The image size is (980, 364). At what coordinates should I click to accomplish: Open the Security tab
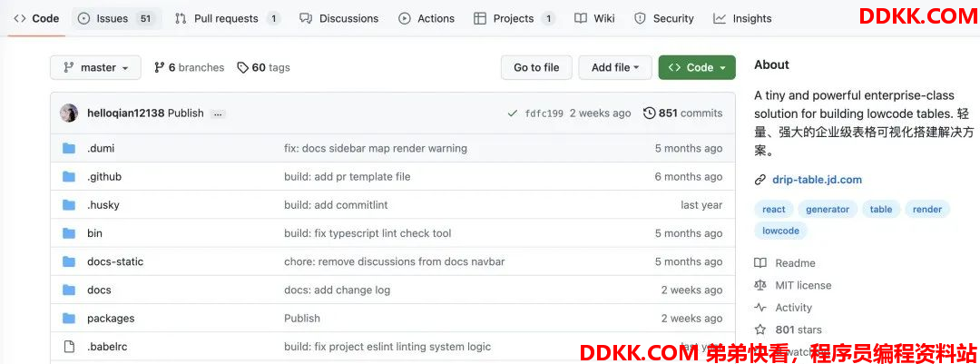point(663,19)
